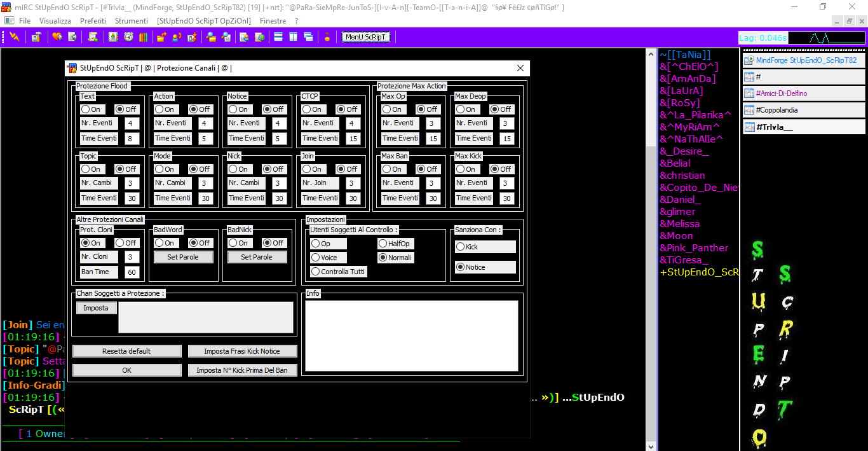Open the Notify List toolbar icon
Viewport: 868px width, 451px height.
click(244, 37)
